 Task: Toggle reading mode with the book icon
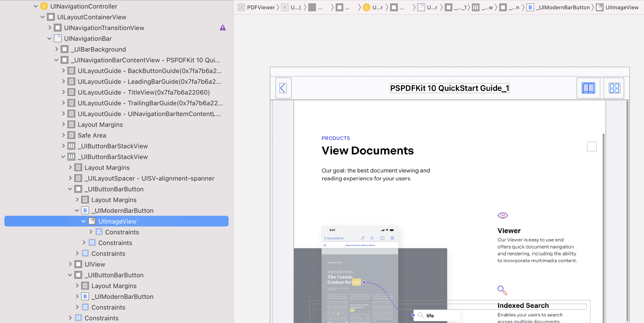tap(588, 88)
